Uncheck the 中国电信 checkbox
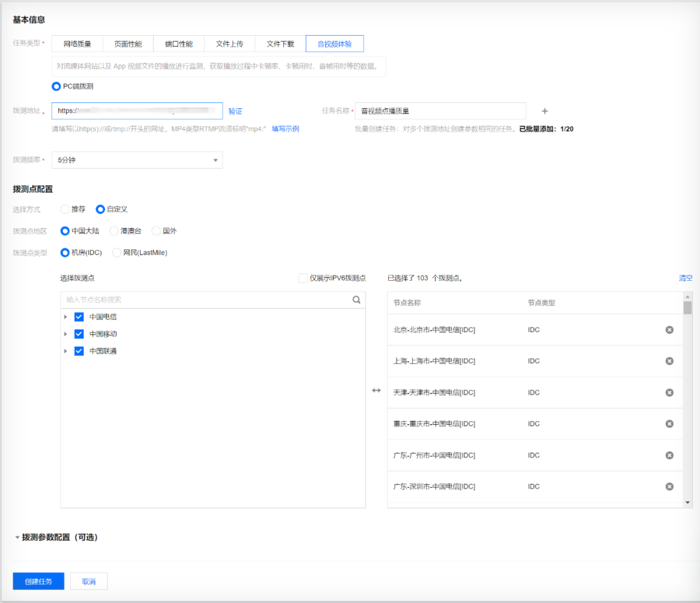Viewport: 700px width, 603px height. pyautogui.click(x=79, y=317)
